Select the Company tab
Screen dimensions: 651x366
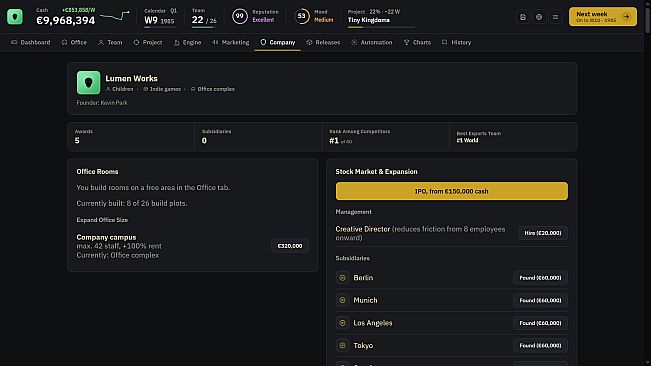coord(278,42)
